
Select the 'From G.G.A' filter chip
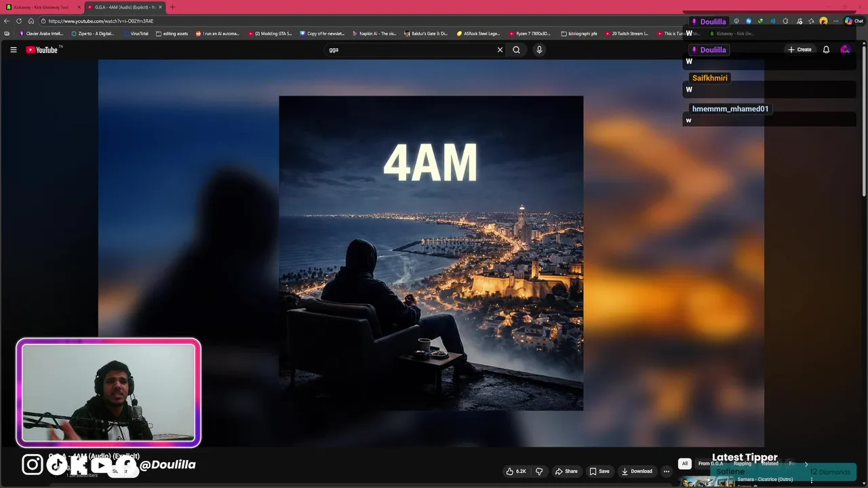[x=710, y=464]
